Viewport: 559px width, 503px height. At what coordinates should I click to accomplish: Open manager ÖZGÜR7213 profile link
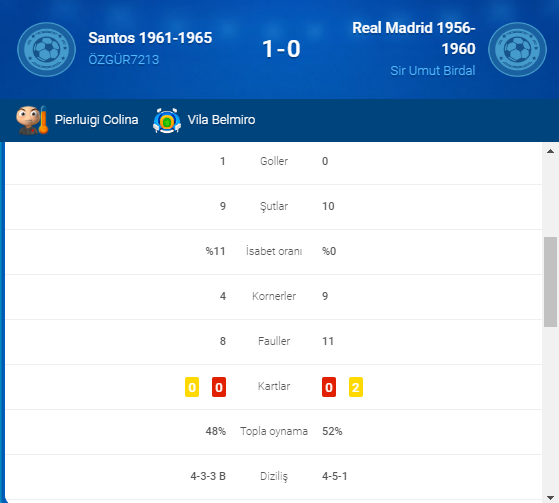pyautogui.click(x=123, y=60)
